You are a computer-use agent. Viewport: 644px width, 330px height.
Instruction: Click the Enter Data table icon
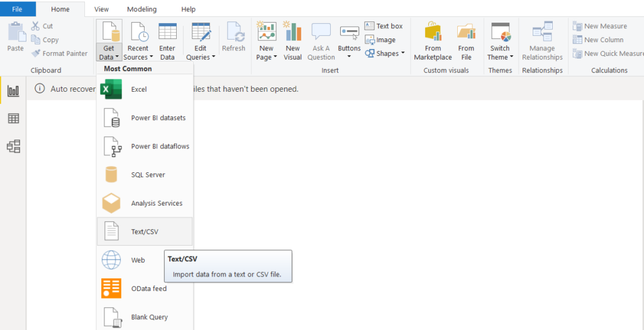tap(167, 31)
